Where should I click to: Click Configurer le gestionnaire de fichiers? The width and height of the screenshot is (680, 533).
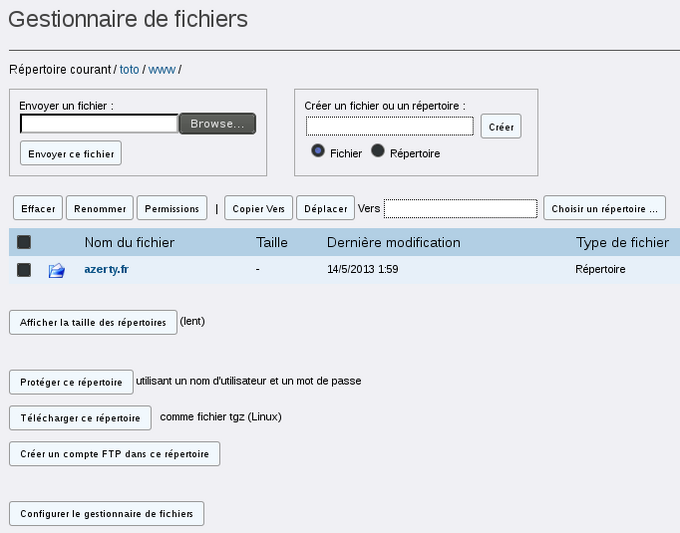[107, 514]
